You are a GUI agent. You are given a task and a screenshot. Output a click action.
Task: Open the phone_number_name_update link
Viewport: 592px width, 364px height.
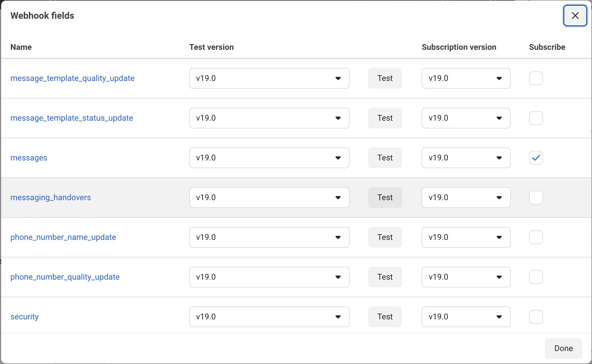[63, 237]
